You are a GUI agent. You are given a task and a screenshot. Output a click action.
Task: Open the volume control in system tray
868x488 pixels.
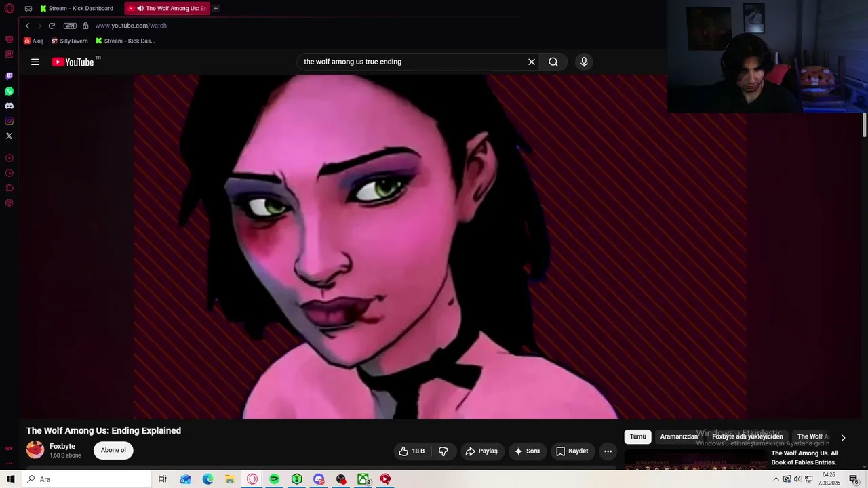click(797, 479)
